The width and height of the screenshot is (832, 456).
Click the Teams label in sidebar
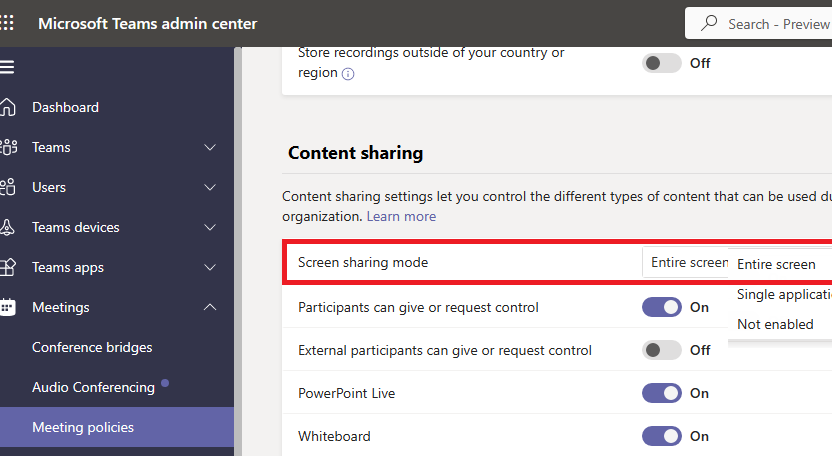(51, 147)
